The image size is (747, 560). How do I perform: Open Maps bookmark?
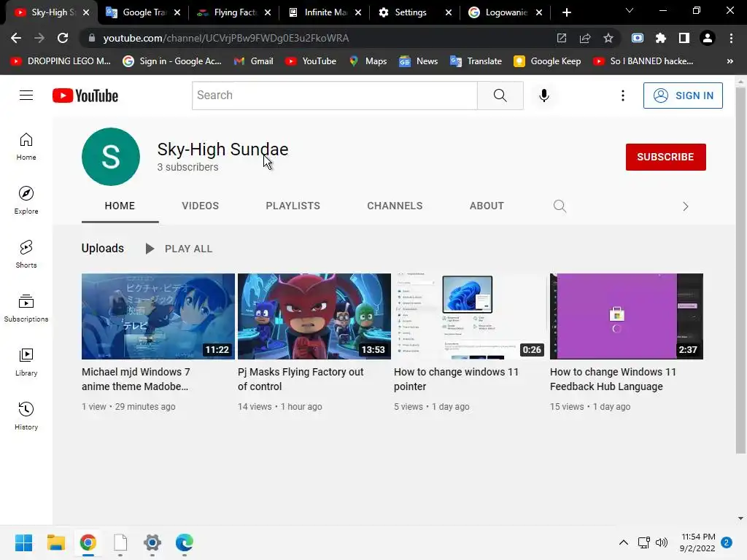coord(368,61)
